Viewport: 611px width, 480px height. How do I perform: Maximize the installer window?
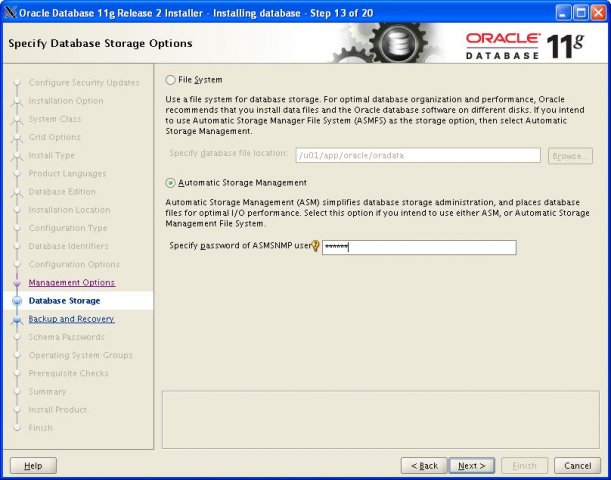tap(581, 13)
